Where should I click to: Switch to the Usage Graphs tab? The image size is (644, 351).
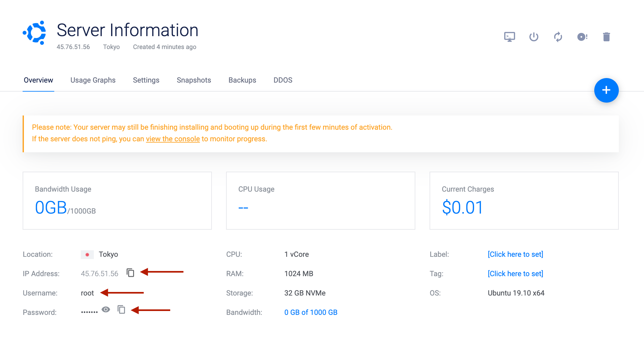[x=93, y=80]
